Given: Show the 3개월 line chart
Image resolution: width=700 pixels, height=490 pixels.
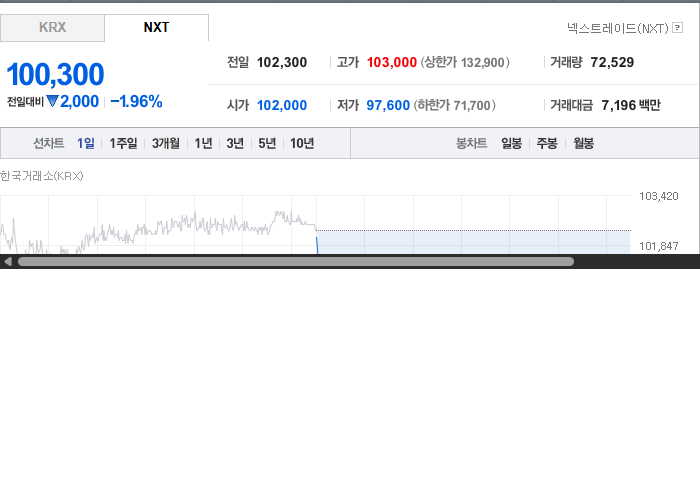Looking at the screenshot, I should pyautogui.click(x=166, y=143).
